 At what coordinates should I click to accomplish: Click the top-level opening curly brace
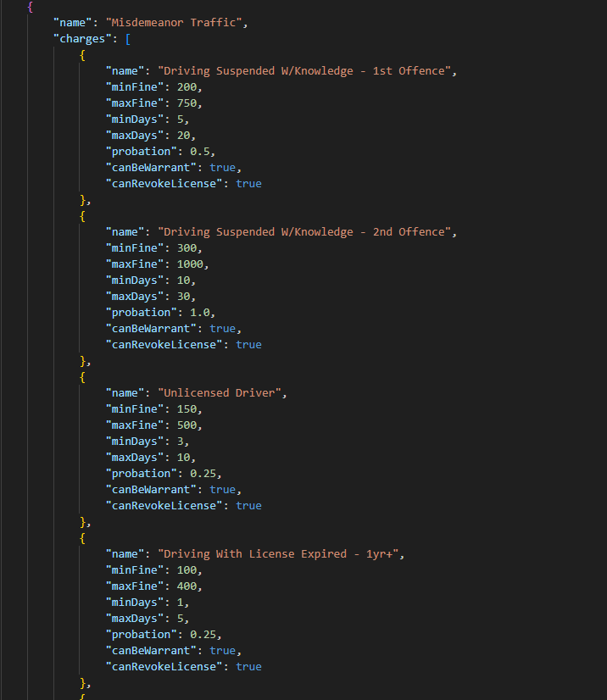tap(31, 7)
